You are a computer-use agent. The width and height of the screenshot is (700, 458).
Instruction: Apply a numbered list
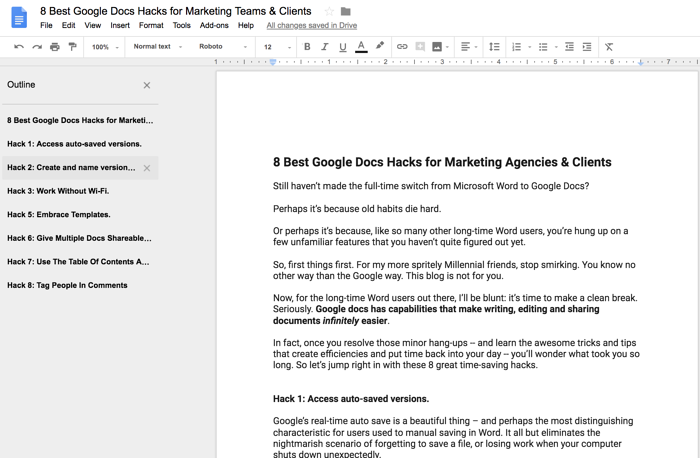click(517, 46)
